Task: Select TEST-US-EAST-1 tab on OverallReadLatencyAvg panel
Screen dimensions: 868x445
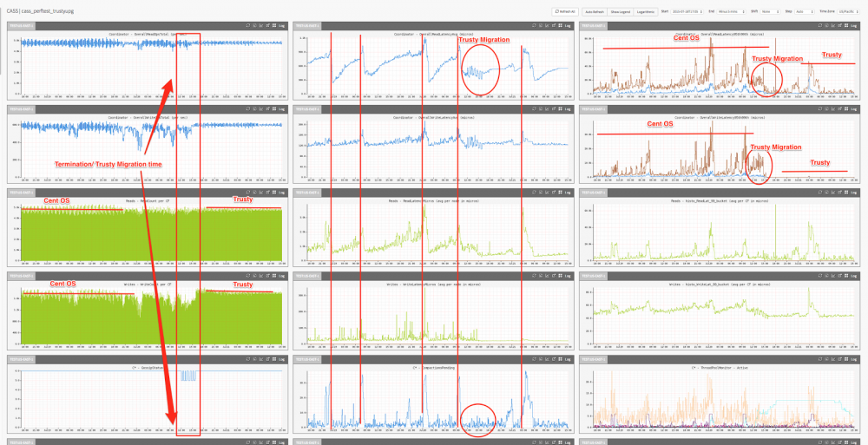Action: (306, 25)
